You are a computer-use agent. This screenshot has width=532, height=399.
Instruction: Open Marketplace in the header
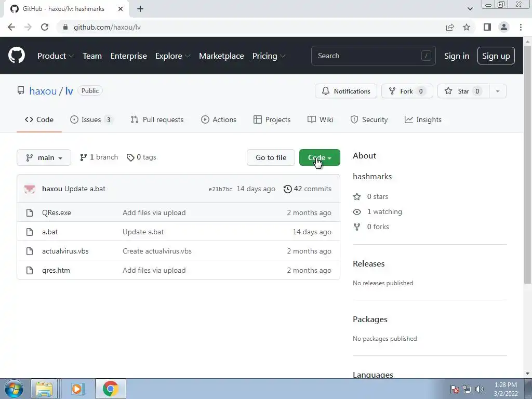click(x=221, y=56)
